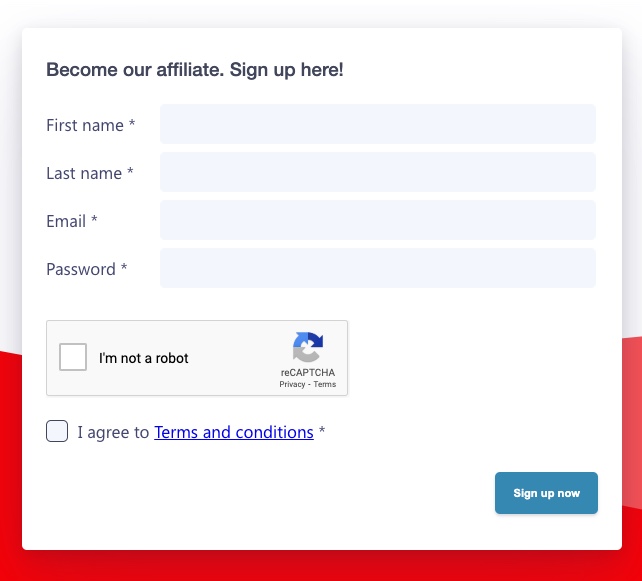Click into the Password field
The height and width of the screenshot is (581, 642).
tap(377, 268)
